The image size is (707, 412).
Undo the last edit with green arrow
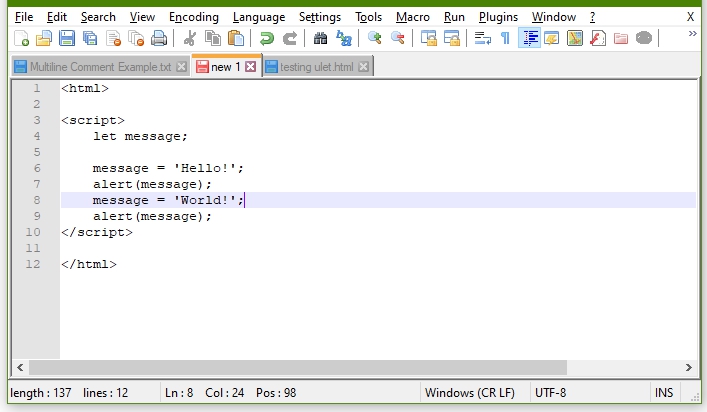click(x=266, y=38)
